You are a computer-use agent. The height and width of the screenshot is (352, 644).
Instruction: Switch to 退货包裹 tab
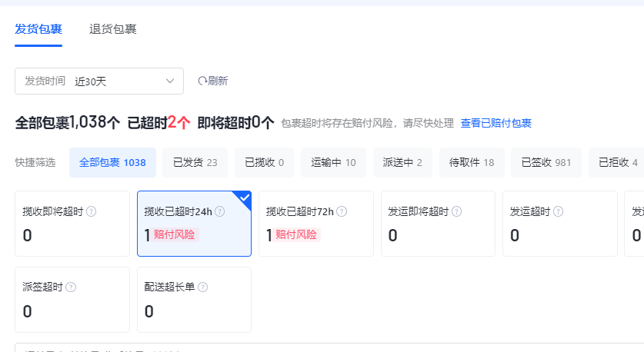click(113, 29)
